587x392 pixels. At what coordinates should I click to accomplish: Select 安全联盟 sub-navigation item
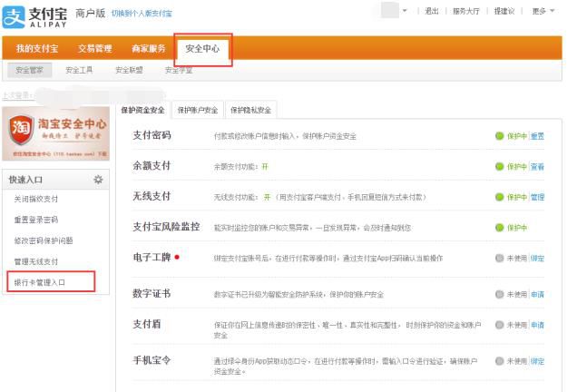pos(129,70)
